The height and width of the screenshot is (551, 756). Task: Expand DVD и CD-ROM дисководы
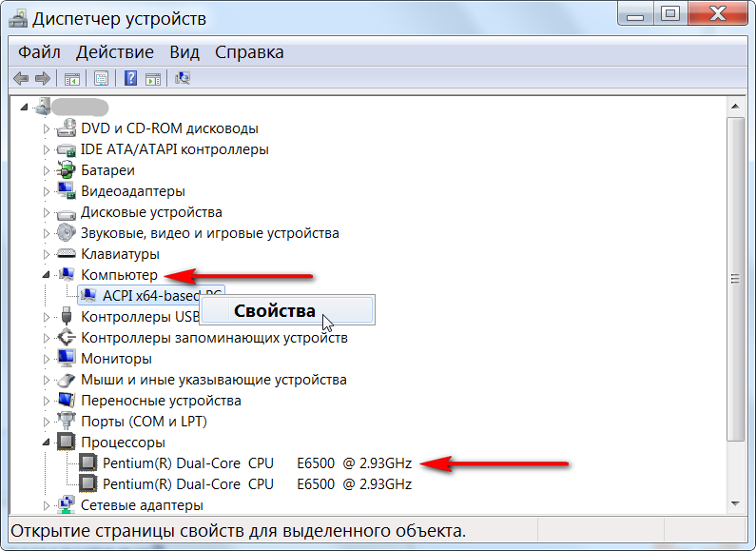47,128
